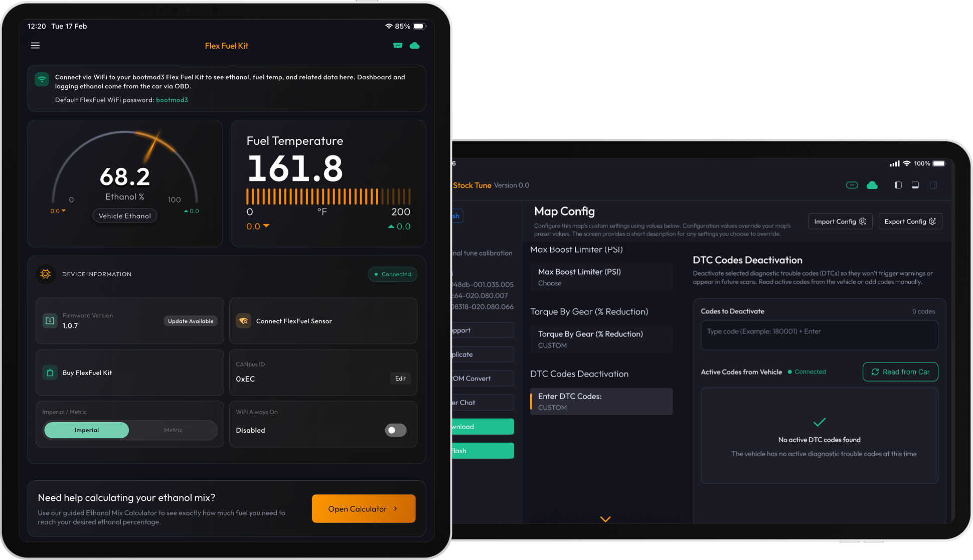Screen dimensions: 973x560
Task: Tap the refresh icon in Read from Car
Action: click(x=875, y=372)
